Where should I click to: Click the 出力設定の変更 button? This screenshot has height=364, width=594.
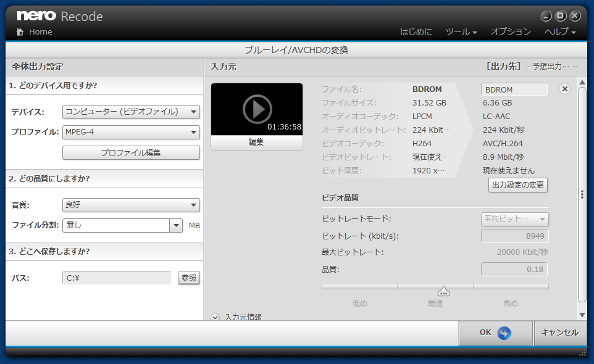point(518,185)
